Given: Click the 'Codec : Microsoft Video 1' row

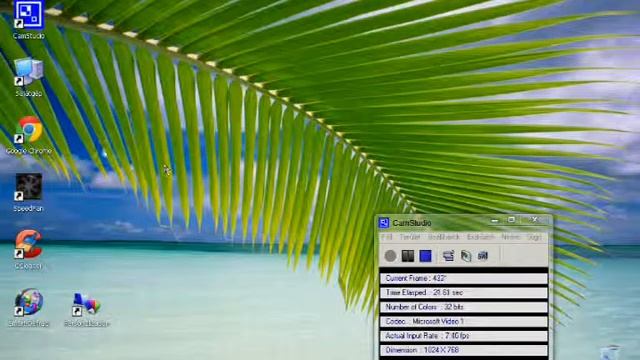Looking at the screenshot, I should pos(464,322).
